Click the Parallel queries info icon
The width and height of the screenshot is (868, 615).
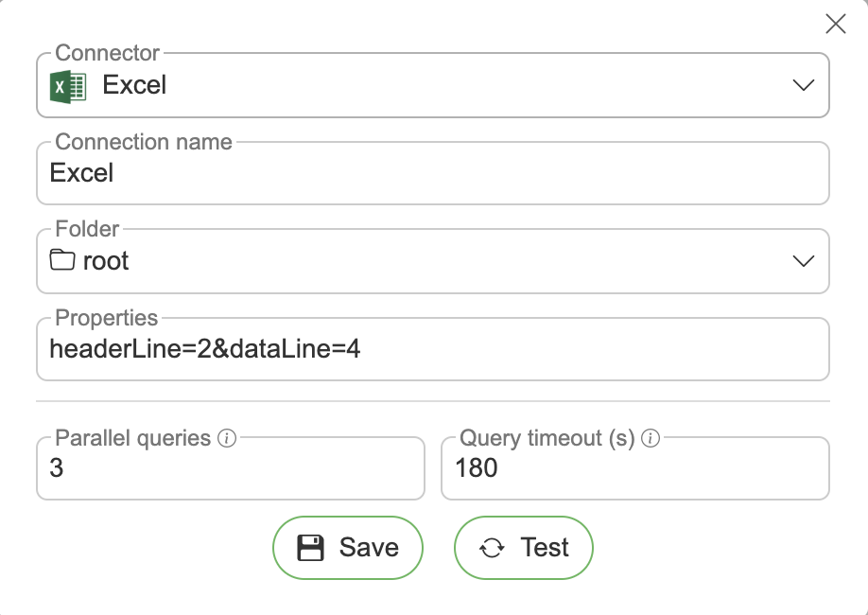coord(226,438)
